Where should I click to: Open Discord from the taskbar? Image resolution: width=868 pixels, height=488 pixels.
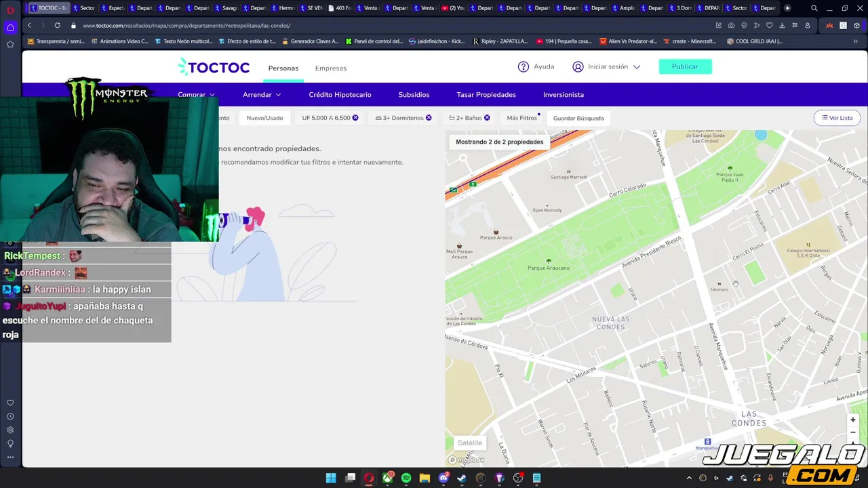[x=443, y=478]
